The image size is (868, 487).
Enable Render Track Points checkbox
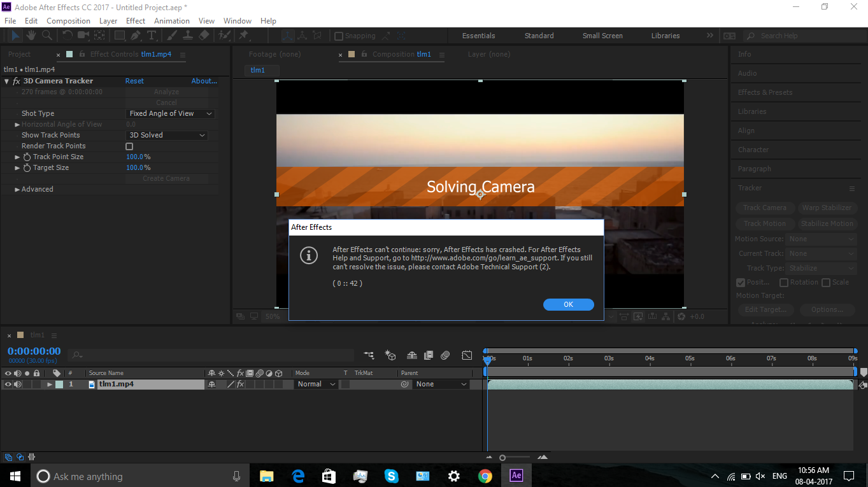click(129, 146)
